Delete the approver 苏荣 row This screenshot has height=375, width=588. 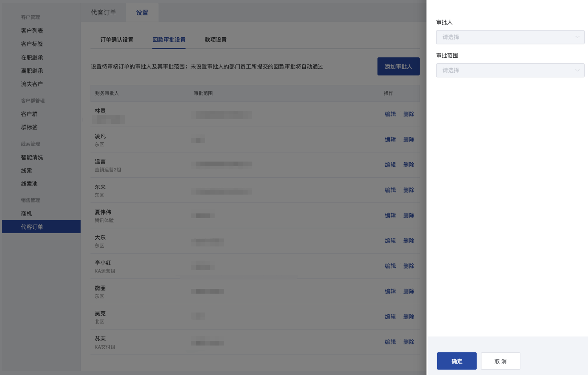(409, 342)
